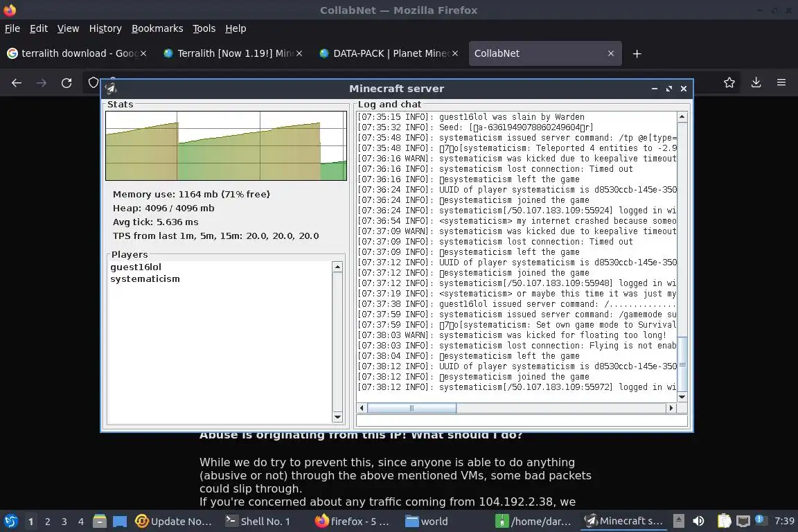Select player guest16lol in Players list
The image size is (798, 532).
click(x=136, y=267)
